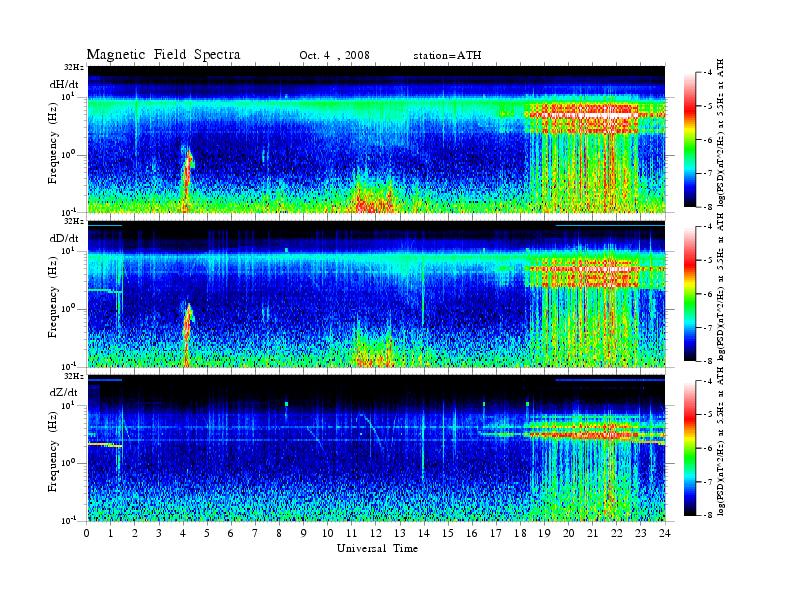792x612 pixels.
Task: Click the hour "2" tick label
Action: tap(135, 534)
